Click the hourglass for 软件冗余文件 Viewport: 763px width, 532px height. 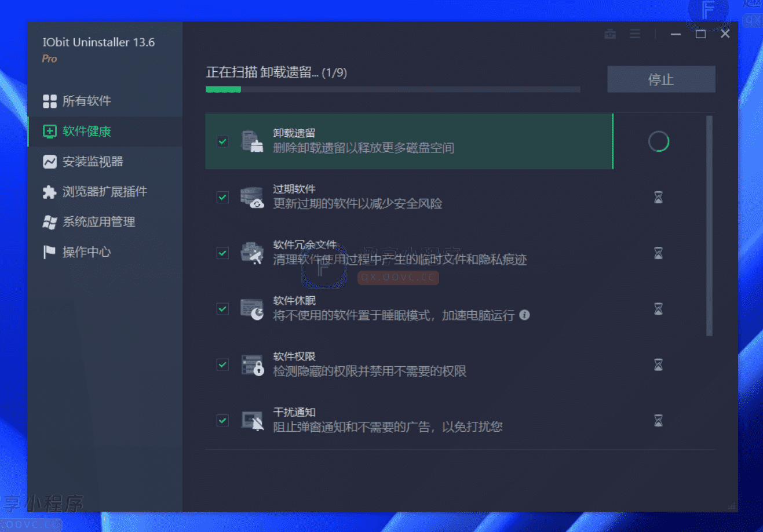(659, 253)
